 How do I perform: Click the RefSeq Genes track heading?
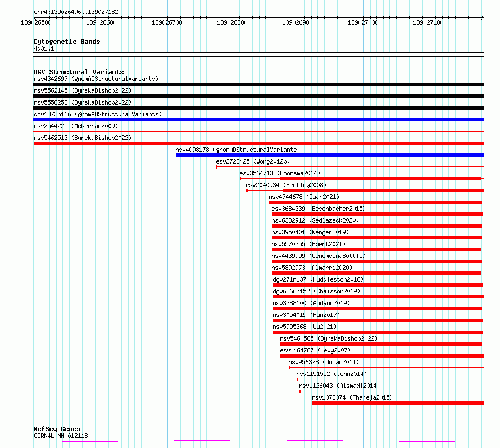(57, 429)
